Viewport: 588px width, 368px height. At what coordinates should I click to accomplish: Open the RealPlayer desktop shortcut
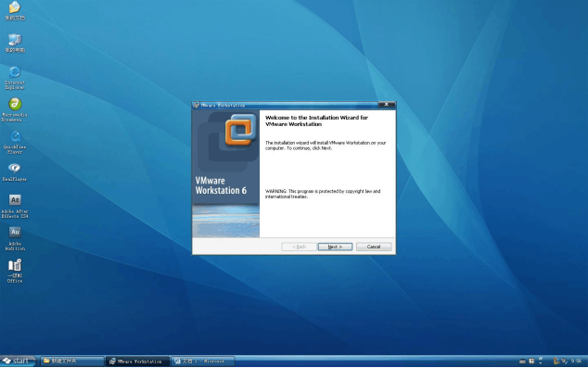click(15, 172)
